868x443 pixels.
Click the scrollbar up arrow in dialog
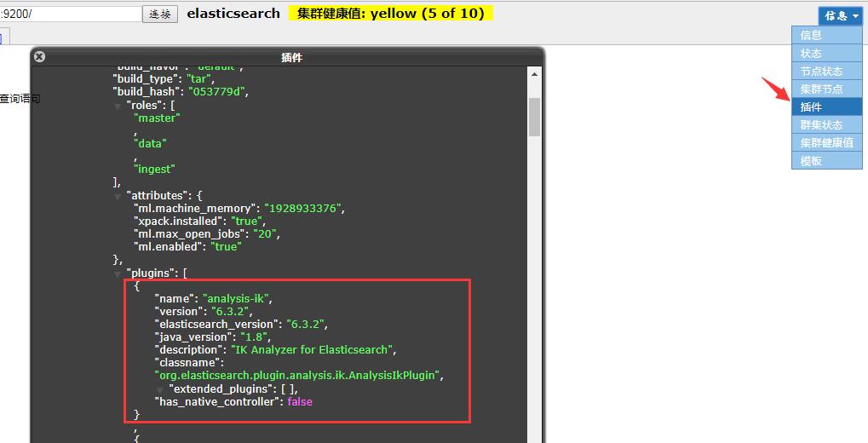pyautogui.click(x=534, y=73)
